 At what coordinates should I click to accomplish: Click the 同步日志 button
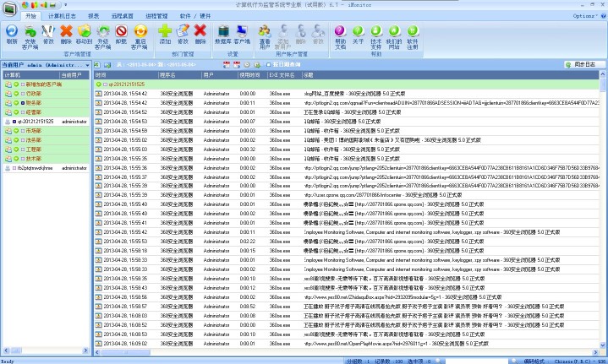584,65
